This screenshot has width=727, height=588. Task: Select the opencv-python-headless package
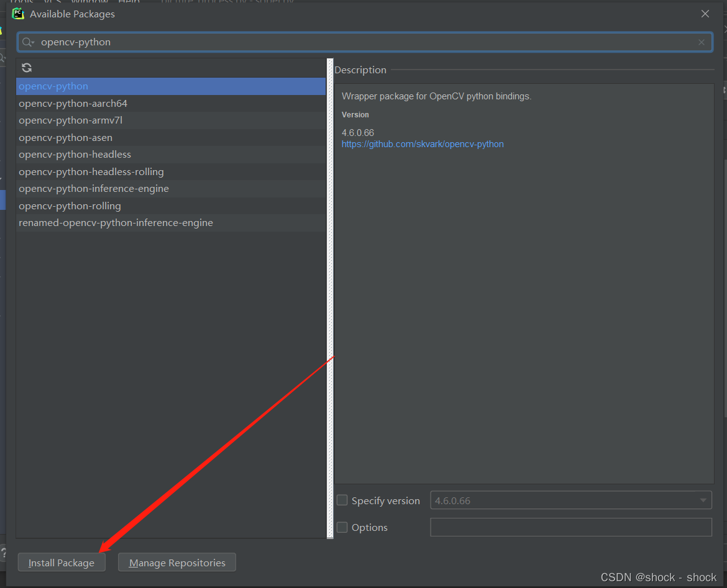(75, 154)
